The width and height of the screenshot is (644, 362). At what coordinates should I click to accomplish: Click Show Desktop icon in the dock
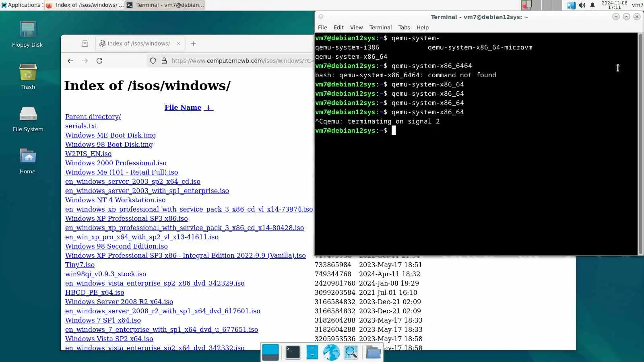point(270,352)
